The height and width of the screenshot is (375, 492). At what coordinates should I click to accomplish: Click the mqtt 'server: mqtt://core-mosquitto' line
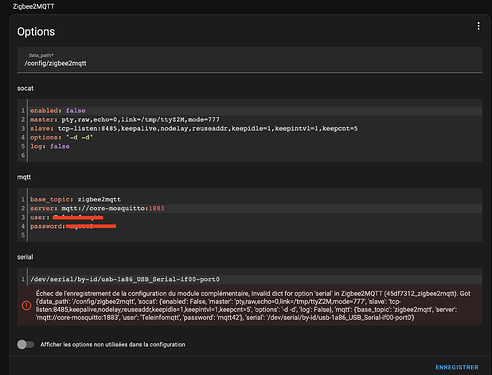255,208
